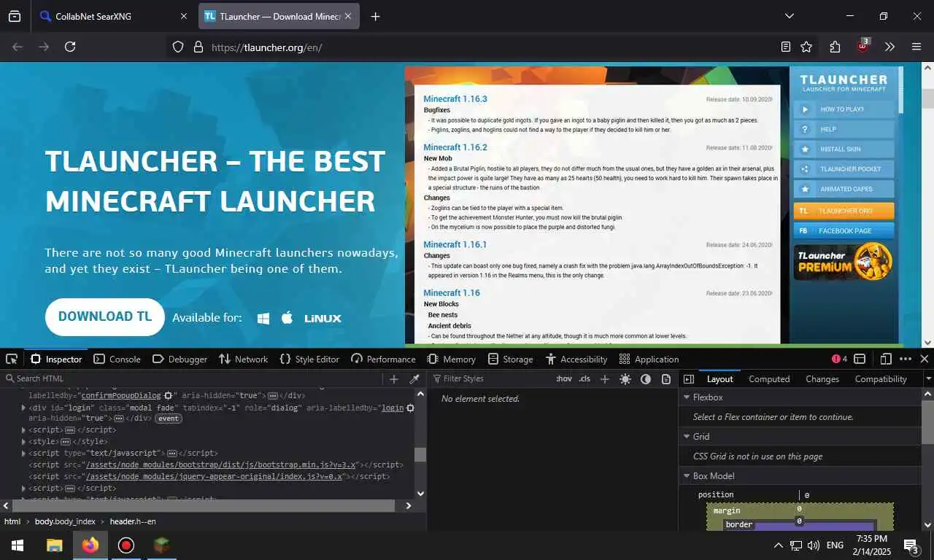
Task: Toggle the three-pane inspector view
Action: point(688,378)
